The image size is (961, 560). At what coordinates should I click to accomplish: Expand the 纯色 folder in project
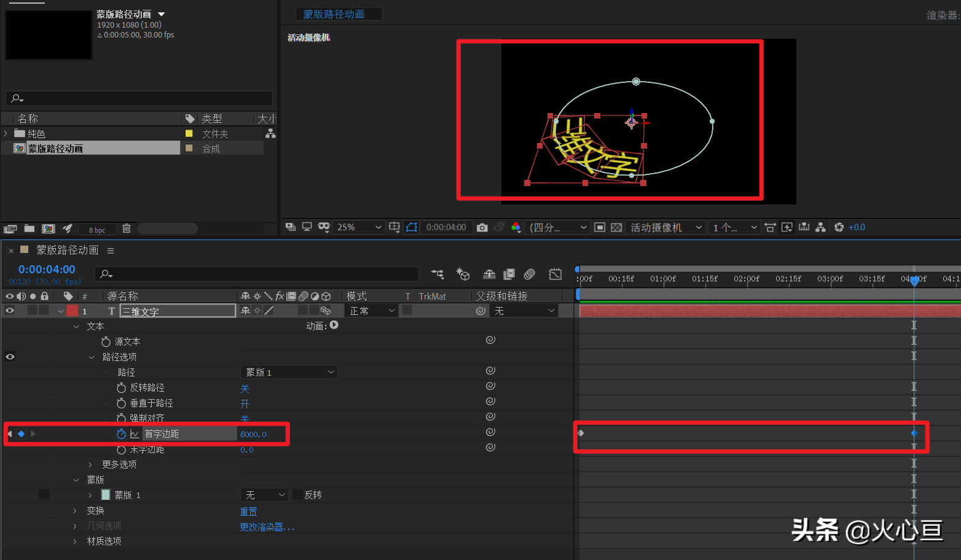click(x=6, y=133)
